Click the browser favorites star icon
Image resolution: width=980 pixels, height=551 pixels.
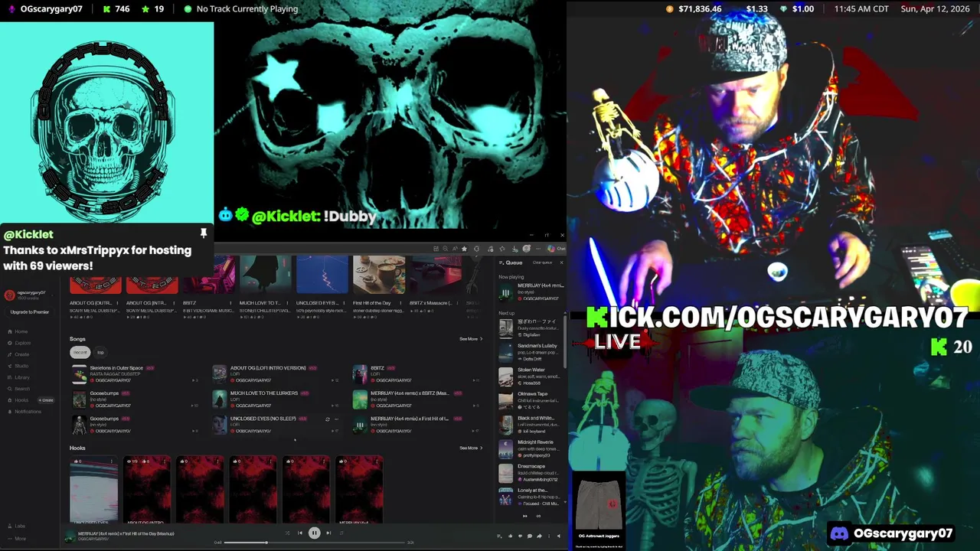click(x=464, y=249)
